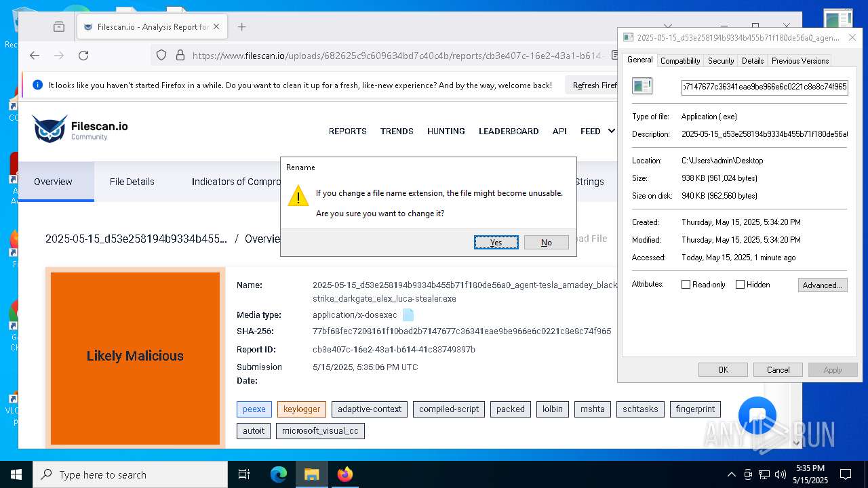Open File Explorer from taskbar
This screenshot has height=488, width=868.
coord(311,474)
